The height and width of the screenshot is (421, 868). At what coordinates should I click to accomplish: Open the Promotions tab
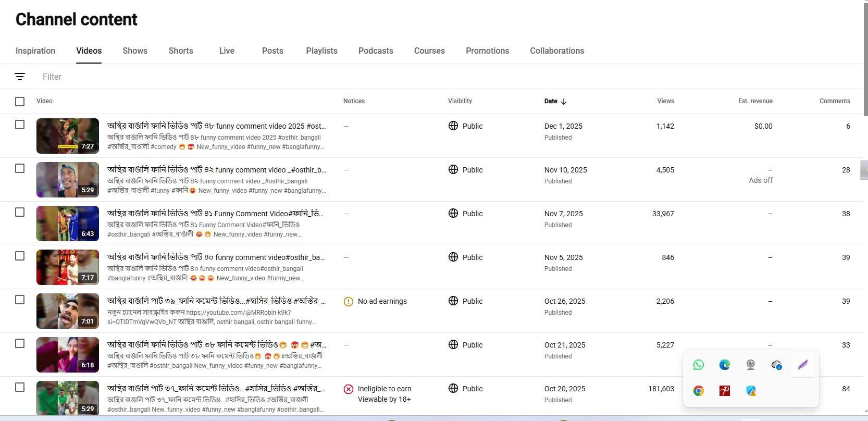pyautogui.click(x=487, y=51)
